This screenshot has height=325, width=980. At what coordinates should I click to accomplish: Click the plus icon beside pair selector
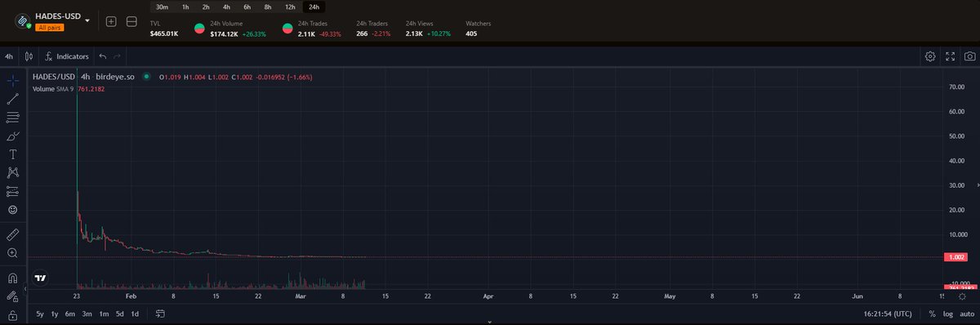click(112, 21)
